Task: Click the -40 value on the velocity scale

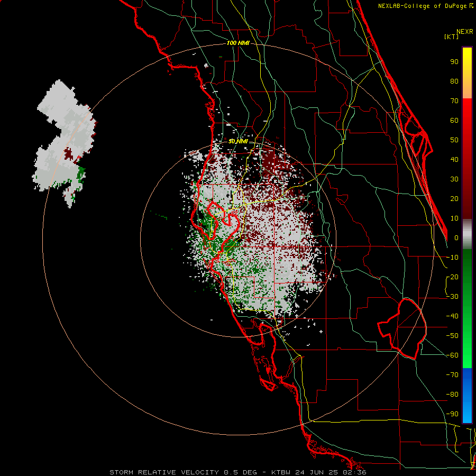Action: [x=452, y=316]
